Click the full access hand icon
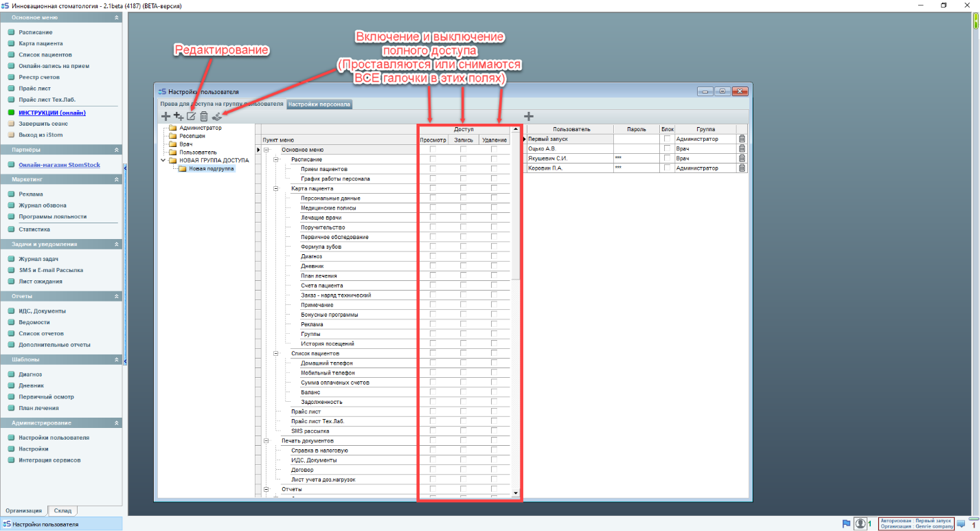980x531 pixels. point(218,117)
